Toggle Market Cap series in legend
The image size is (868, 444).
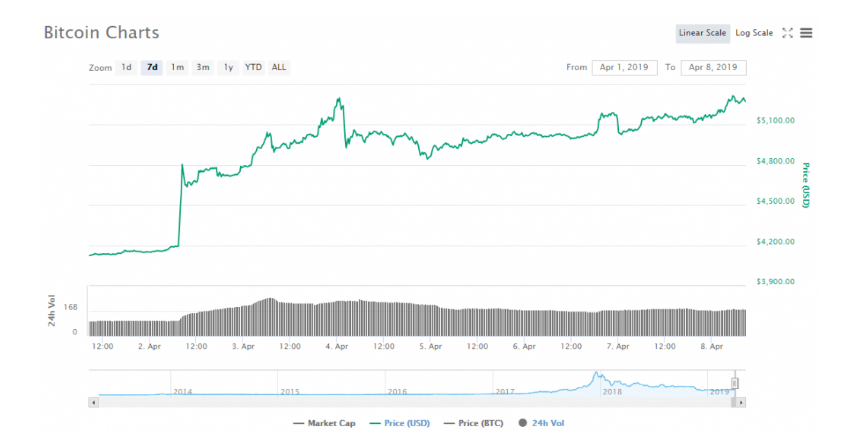(x=324, y=423)
